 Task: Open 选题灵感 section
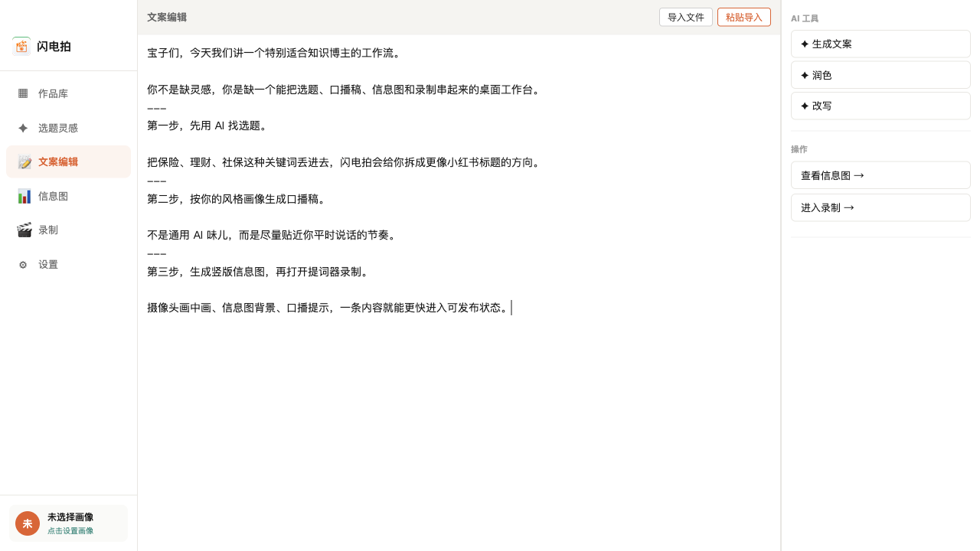68,128
